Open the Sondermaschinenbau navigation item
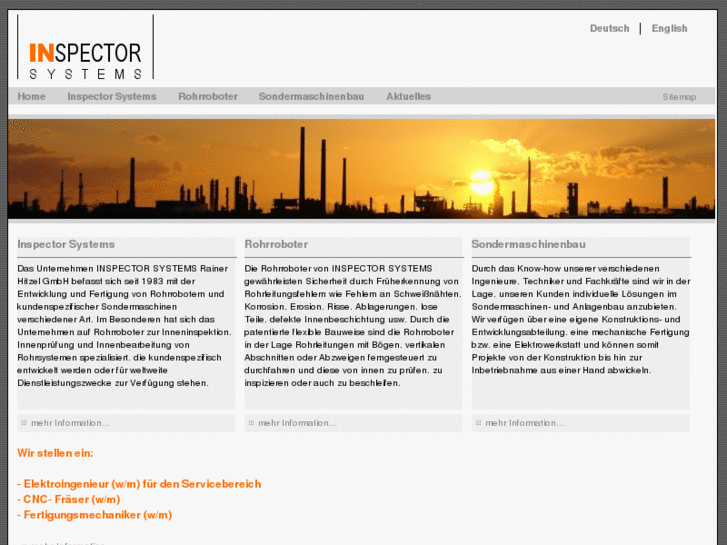The width and height of the screenshot is (727, 545). [x=311, y=96]
